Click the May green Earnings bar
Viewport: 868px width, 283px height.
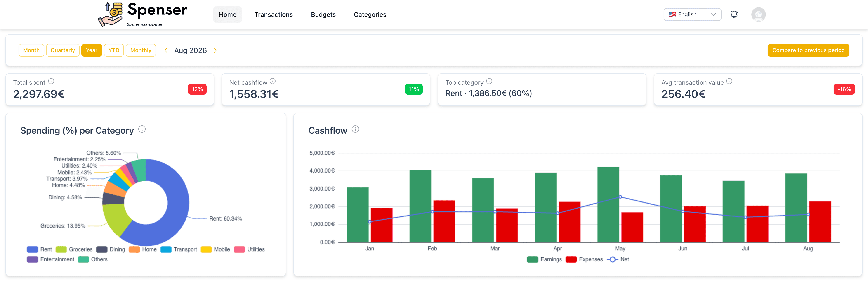[608, 205]
